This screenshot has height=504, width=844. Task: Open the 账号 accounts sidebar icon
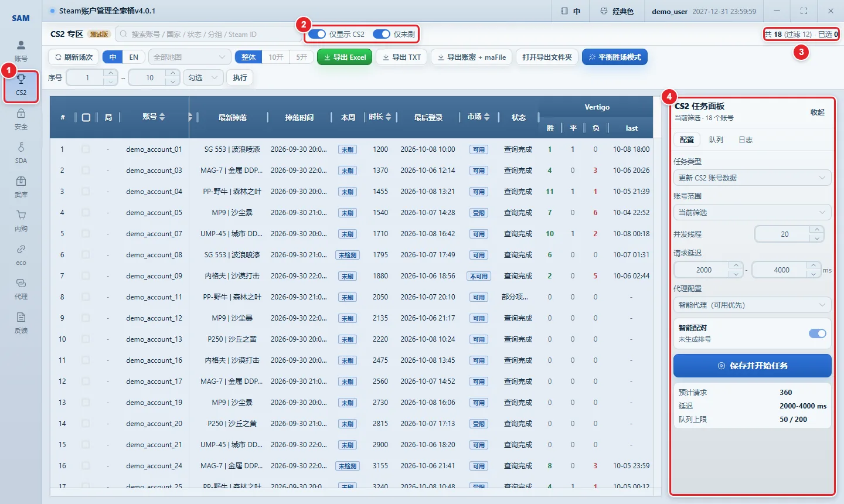click(x=21, y=51)
